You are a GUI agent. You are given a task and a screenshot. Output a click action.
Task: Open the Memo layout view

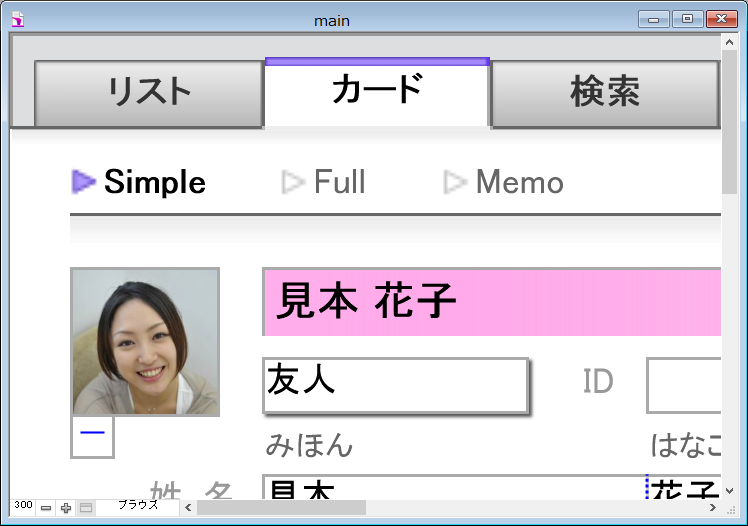click(x=518, y=182)
